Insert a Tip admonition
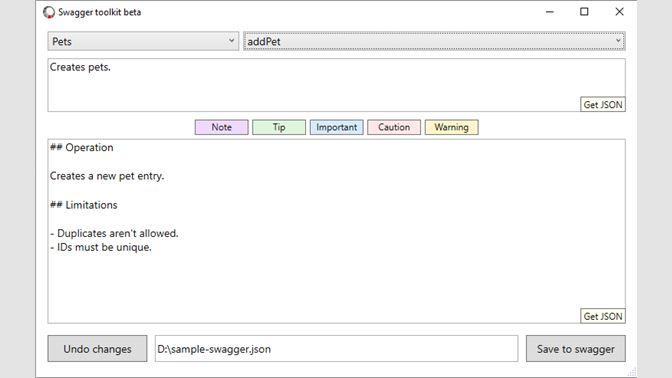Image resolution: width=672 pixels, height=378 pixels. point(279,127)
